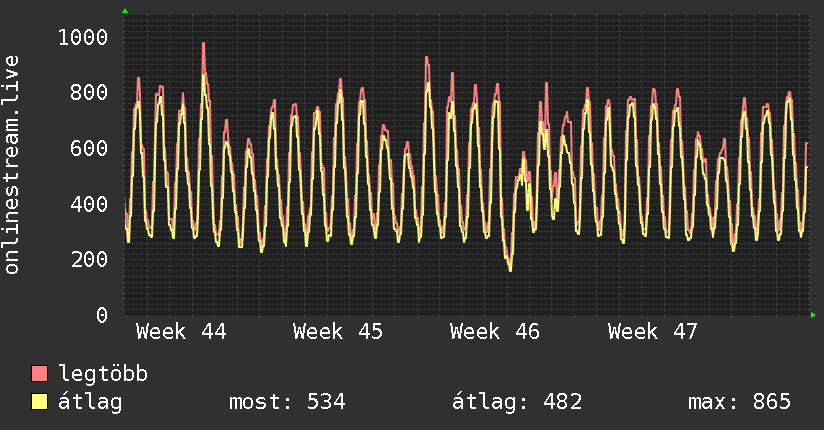Click the Week 47 axis label
The height and width of the screenshot is (430, 824).
coord(652,332)
